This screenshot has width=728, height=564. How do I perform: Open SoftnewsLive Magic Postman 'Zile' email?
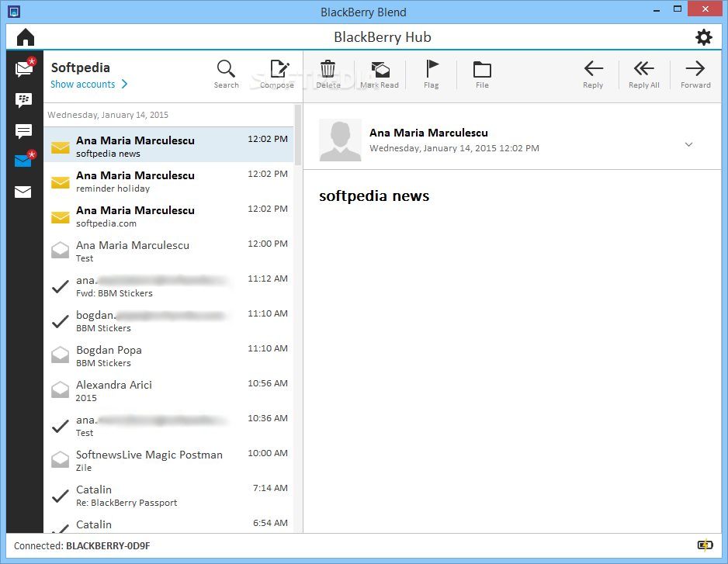coord(169,459)
